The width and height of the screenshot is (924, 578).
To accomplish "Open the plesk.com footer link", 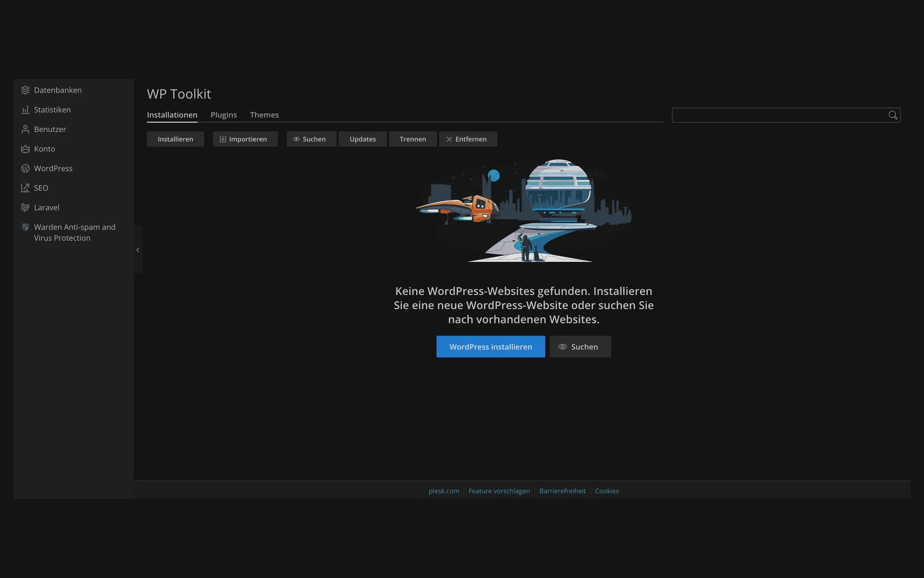I will 444,491.
